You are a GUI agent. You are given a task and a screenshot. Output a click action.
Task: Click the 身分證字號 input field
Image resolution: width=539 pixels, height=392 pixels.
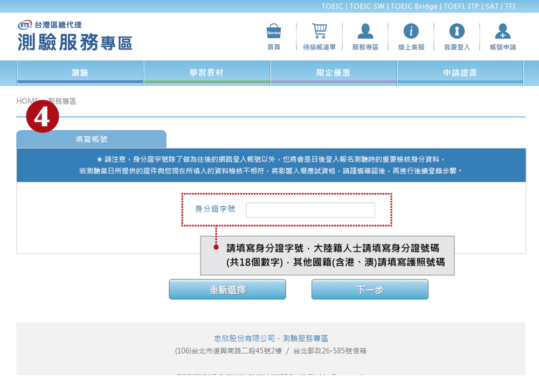(310, 210)
